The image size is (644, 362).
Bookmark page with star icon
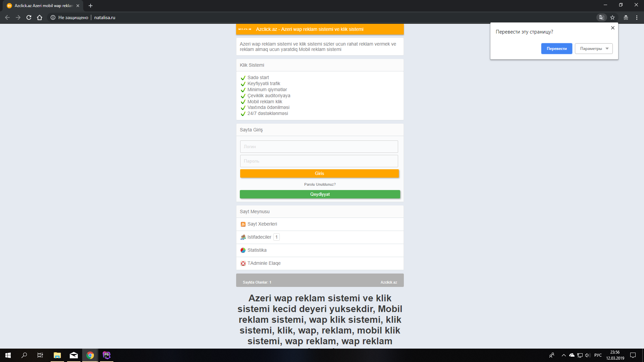(612, 17)
